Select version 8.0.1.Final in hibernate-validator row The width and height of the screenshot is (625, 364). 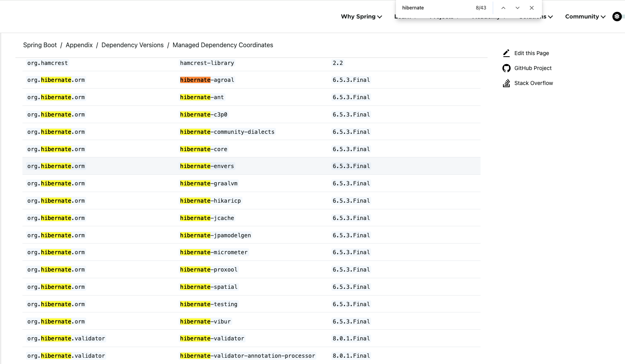tap(351, 338)
